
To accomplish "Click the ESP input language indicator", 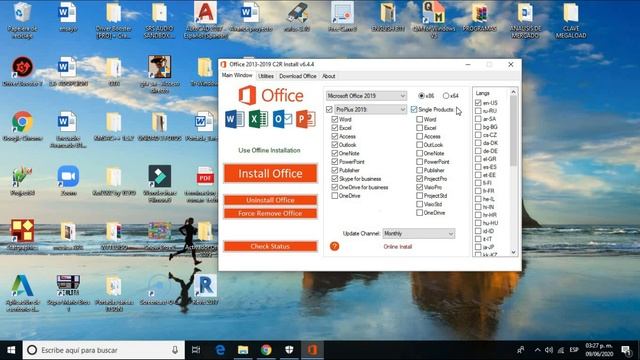I will point(574,350).
